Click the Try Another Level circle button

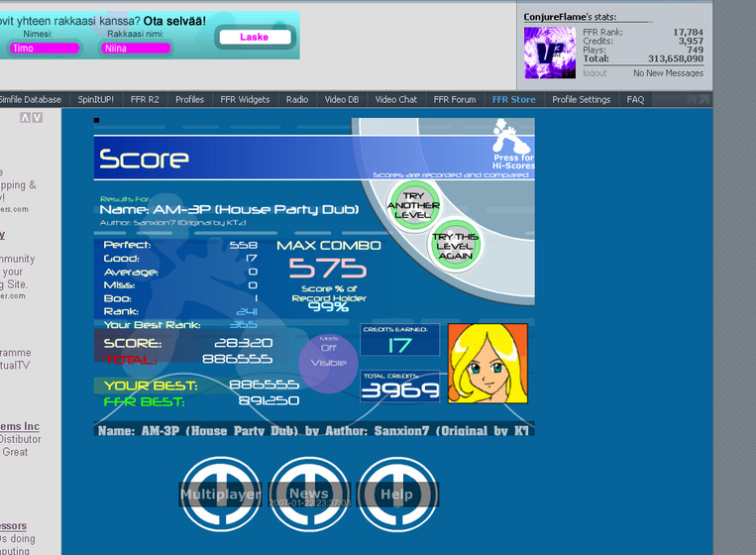tap(413, 205)
